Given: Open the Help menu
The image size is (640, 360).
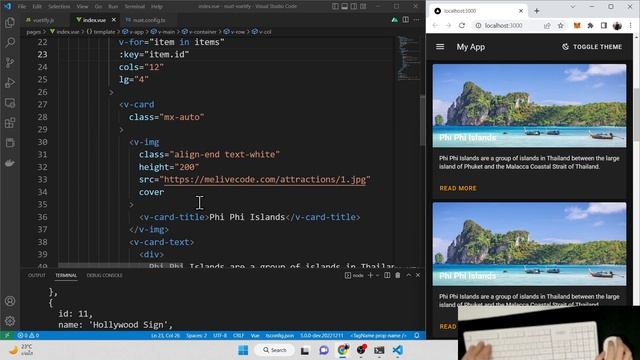Looking at the screenshot, I should click(157, 7).
